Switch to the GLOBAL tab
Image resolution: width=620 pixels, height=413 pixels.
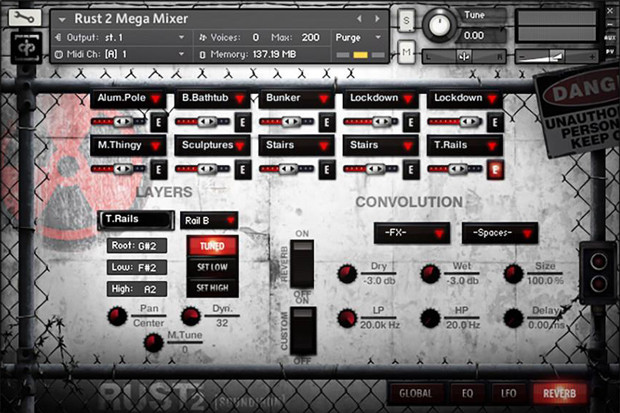(x=416, y=394)
